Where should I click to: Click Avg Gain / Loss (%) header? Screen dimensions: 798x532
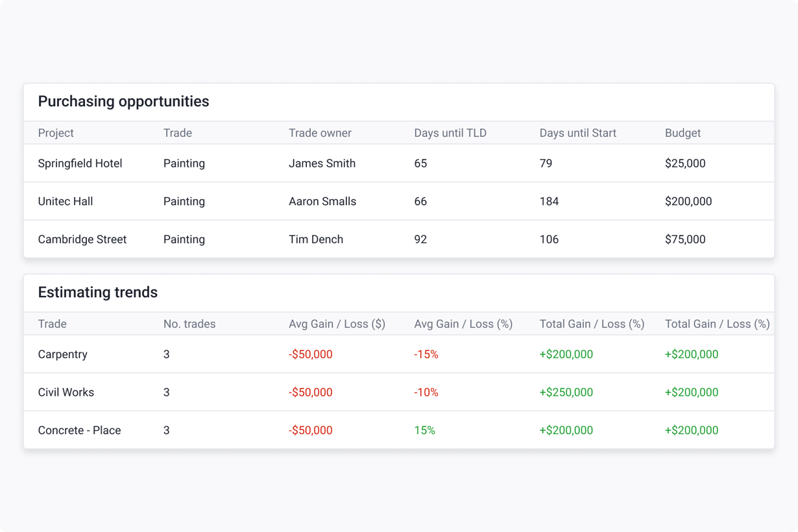(463, 324)
